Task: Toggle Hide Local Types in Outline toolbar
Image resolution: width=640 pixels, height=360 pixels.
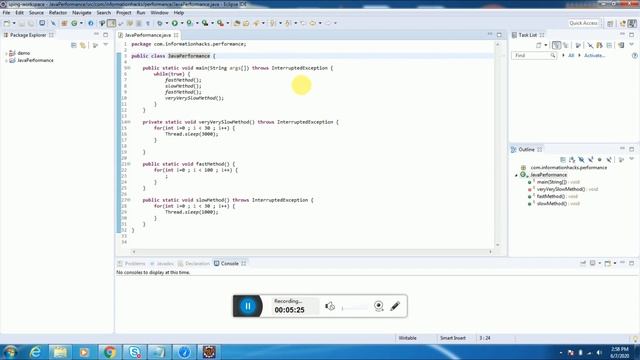Action: click(x=609, y=160)
